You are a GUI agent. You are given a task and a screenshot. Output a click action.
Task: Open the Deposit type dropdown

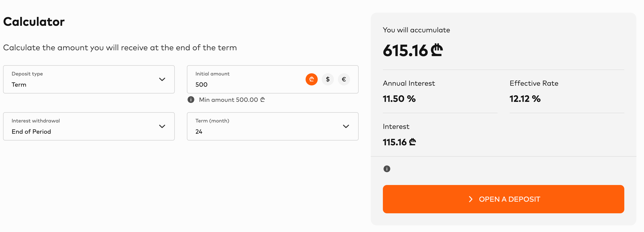89,79
